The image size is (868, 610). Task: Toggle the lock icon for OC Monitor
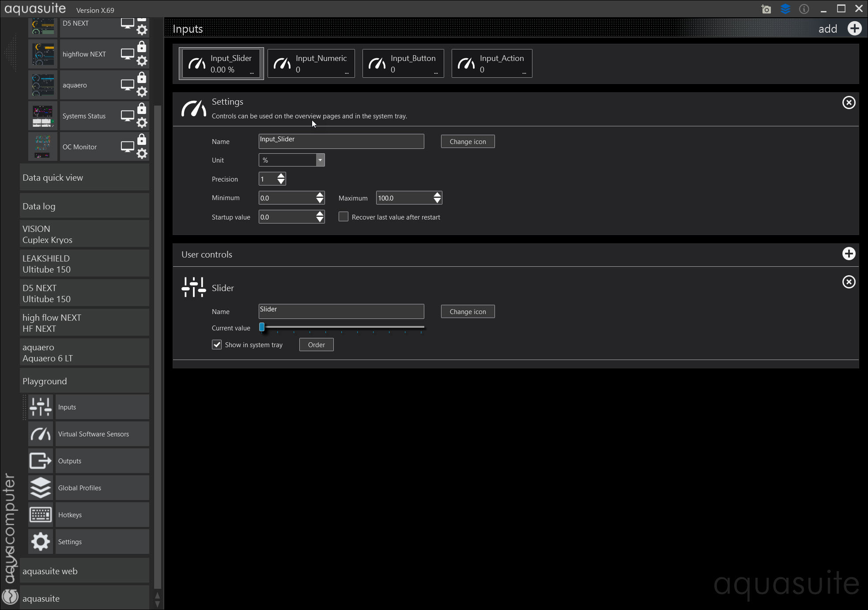pos(142,140)
